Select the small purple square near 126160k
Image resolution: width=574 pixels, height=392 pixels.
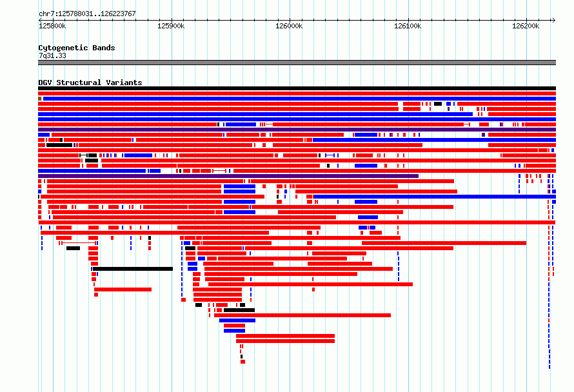coord(483,135)
